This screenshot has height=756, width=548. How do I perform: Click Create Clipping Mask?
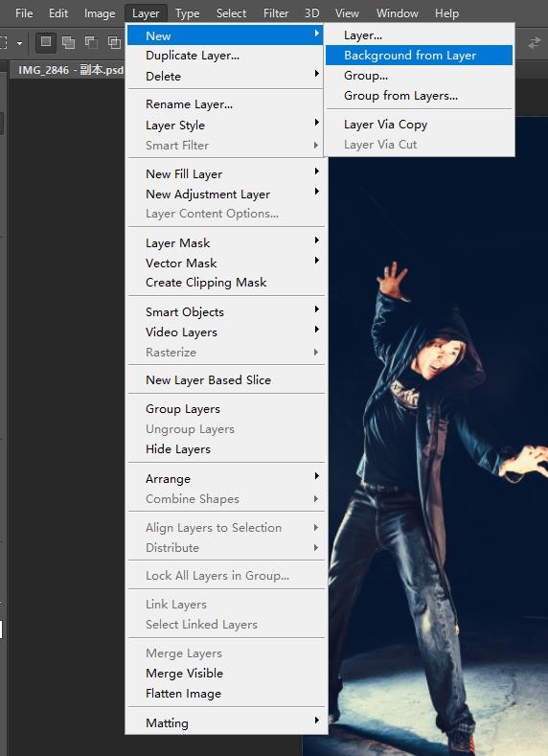pos(225,283)
